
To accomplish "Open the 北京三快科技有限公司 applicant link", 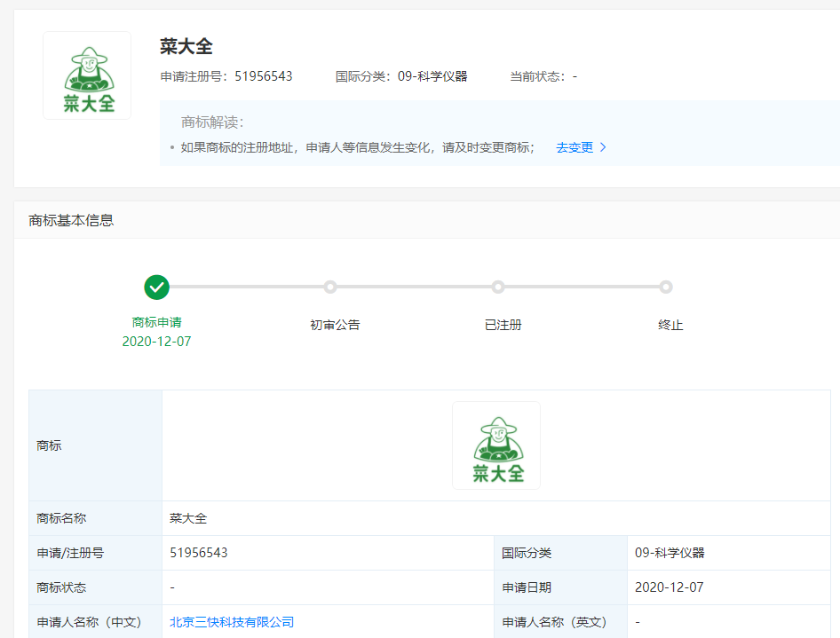I will click(232, 622).
